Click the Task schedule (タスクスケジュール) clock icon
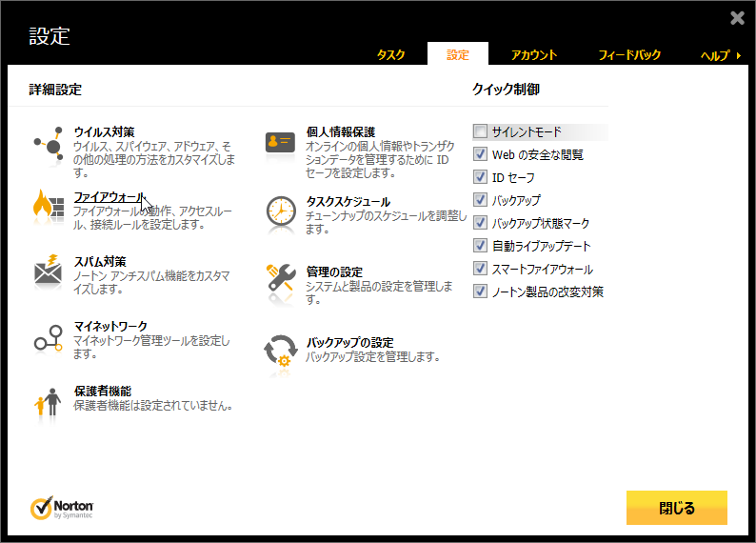Viewport: 756px width, 543px height. click(x=281, y=212)
